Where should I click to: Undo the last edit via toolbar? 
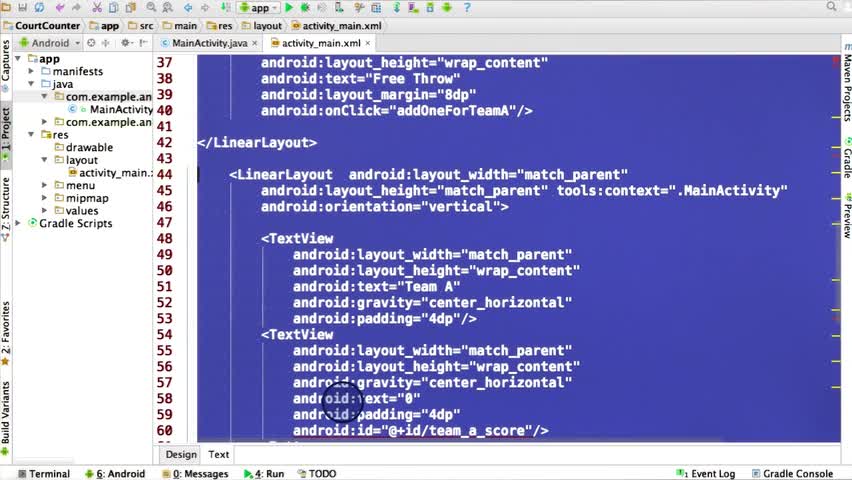pyautogui.click(x=60, y=8)
